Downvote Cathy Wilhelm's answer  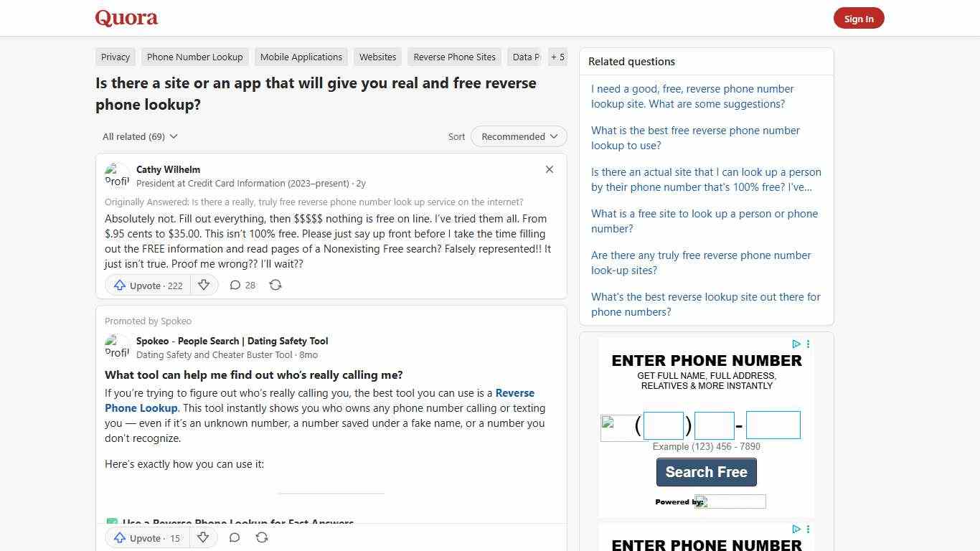[204, 285]
